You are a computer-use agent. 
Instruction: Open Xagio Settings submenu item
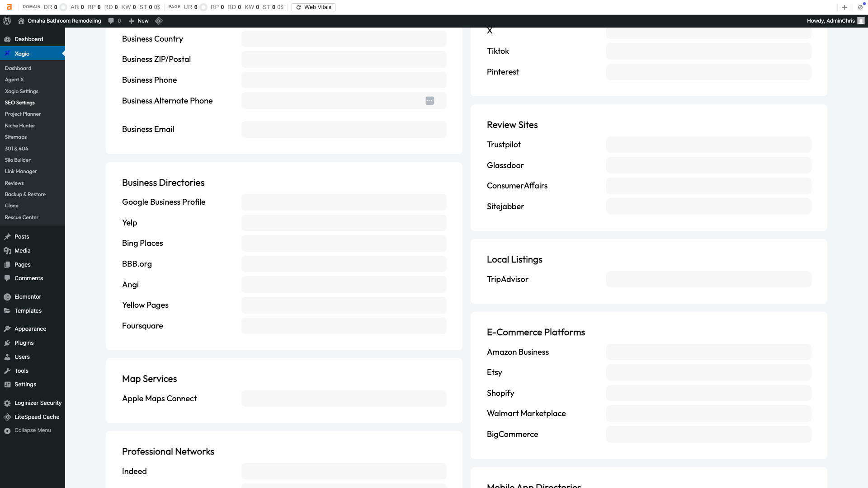coord(22,91)
